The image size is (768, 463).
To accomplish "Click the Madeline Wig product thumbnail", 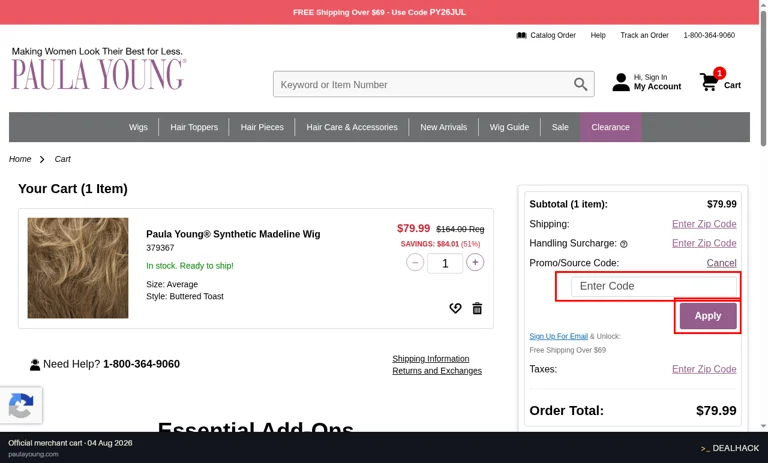I will click(x=78, y=268).
